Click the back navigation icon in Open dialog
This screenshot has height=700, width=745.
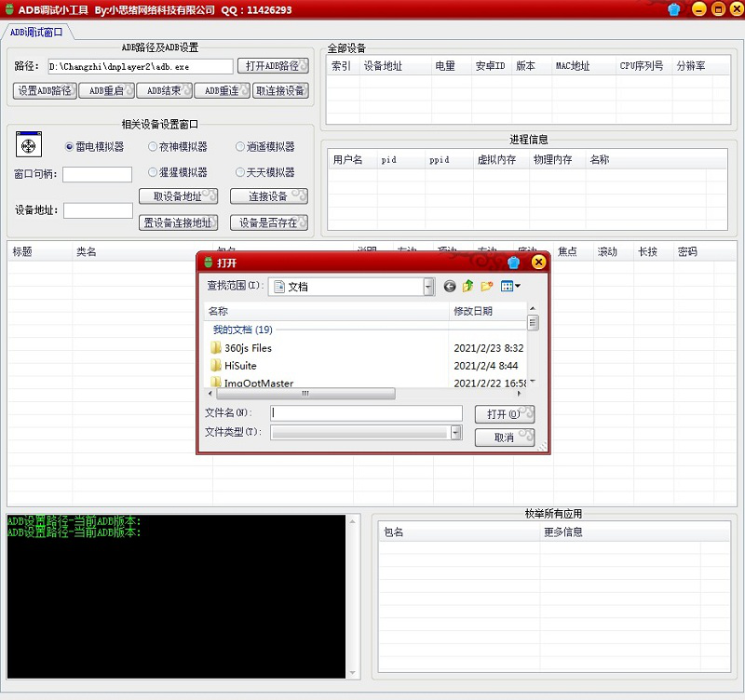(x=450, y=286)
